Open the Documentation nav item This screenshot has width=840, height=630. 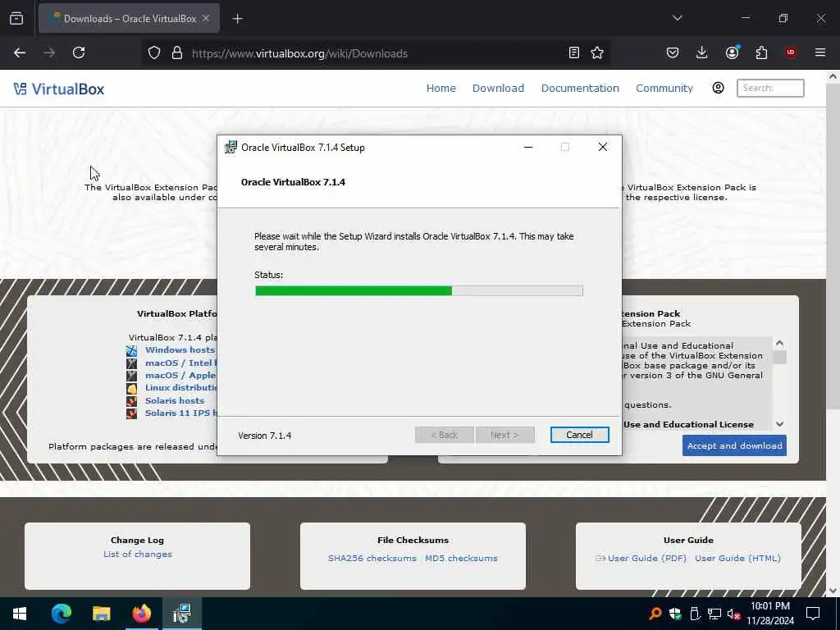580,89
